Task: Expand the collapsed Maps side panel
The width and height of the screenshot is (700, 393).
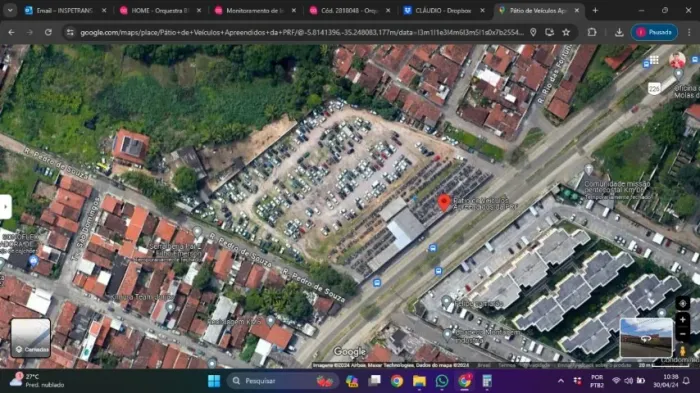Action: pyautogui.click(x=5, y=207)
